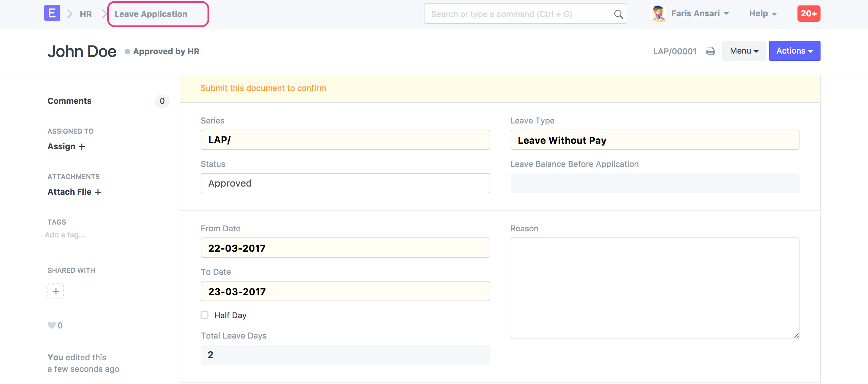Open the Comments section in sidebar
The image size is (868, 384).
pos(70,101)
